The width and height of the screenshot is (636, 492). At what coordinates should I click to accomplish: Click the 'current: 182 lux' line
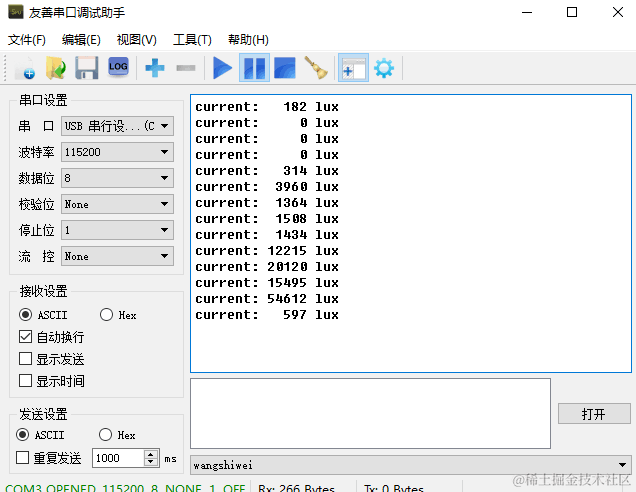[x=267, y=107]
